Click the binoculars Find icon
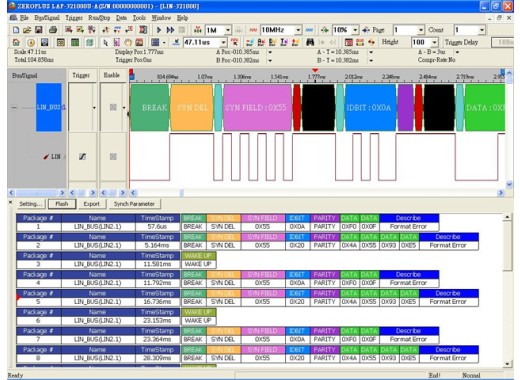The image size is (520, 380). [x=310, y=42]
